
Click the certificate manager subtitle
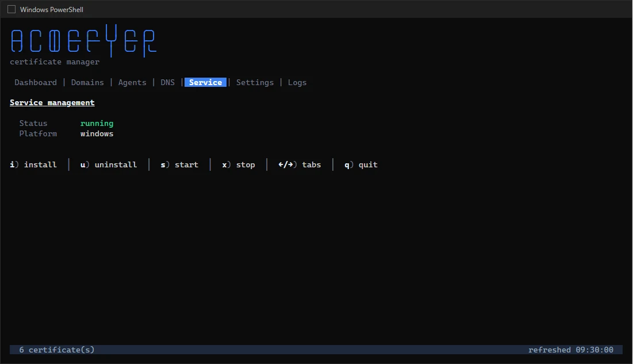[55, 62]
